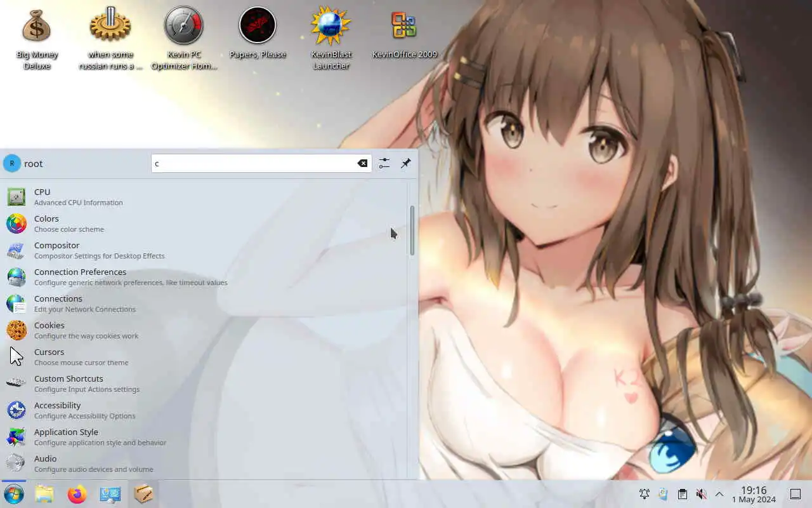Click the Cursors arrow icon
The width and height of the screenshot is (812, 508).
(x=16, y=357)
